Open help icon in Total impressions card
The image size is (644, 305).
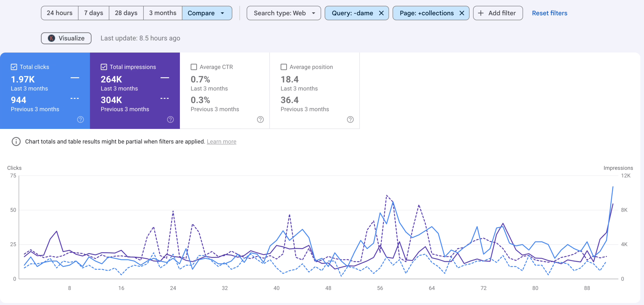(x=170, y=120)
